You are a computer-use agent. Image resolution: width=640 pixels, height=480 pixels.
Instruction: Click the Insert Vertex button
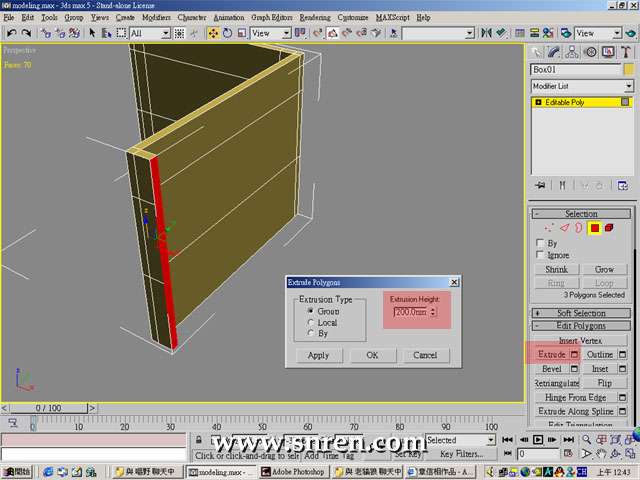point(580,340)
